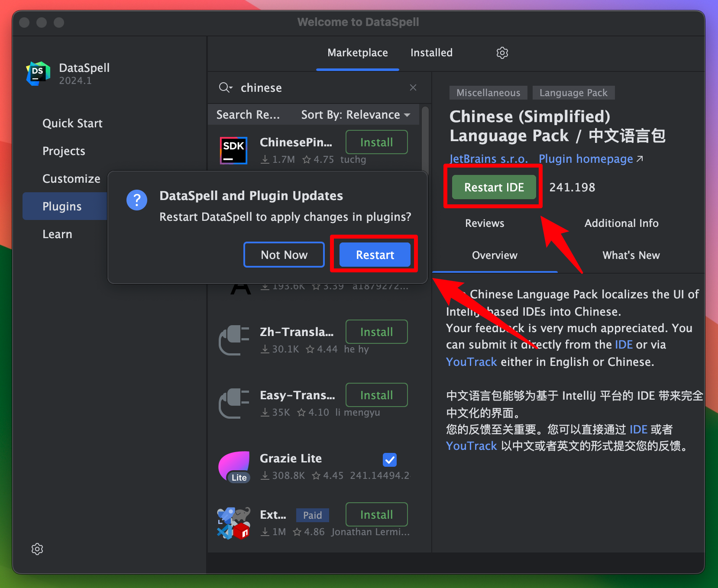The height and width of the screenshot is (588, 718).
Task: Click the Zh-Transla... plugin name
Action: (297, 332)
